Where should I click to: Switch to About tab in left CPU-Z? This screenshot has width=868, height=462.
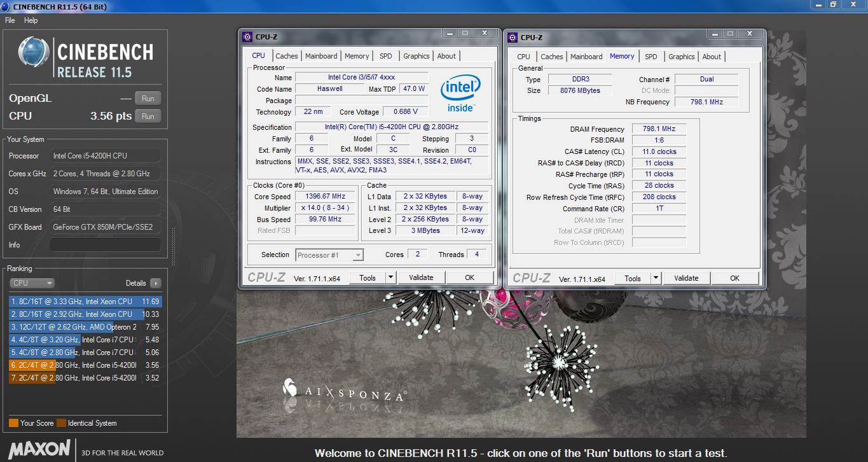(446, 56)
